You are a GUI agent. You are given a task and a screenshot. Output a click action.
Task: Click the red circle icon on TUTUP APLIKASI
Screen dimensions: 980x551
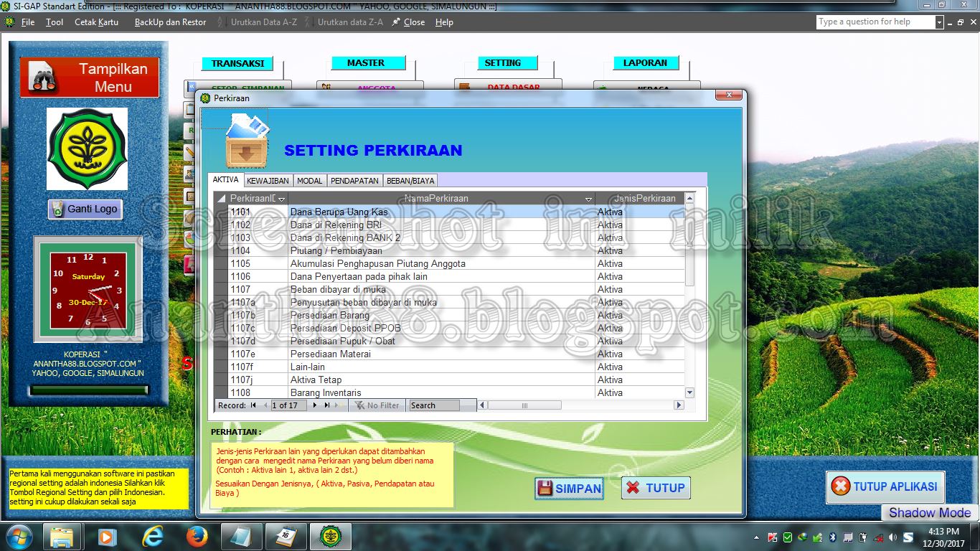(x=840, y=486)
